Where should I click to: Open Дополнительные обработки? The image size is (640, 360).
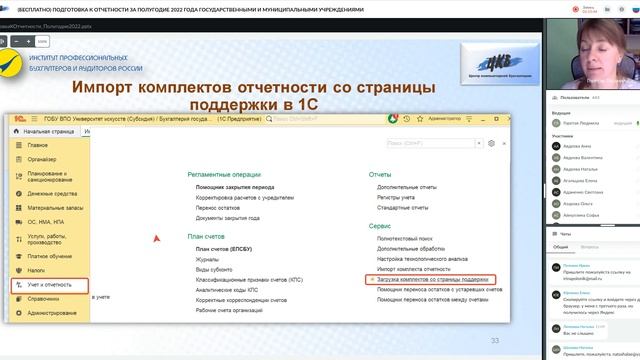[411, 249]
